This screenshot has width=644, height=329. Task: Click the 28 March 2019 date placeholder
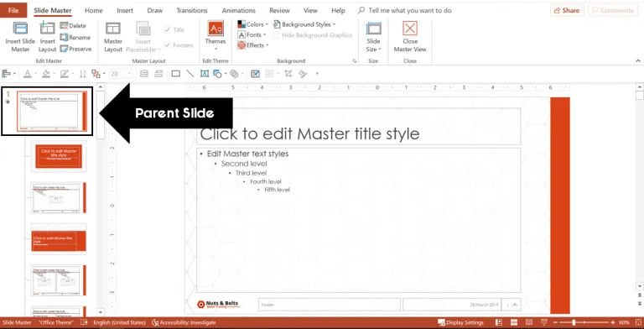pyautogui.click(x=451, y=305)
